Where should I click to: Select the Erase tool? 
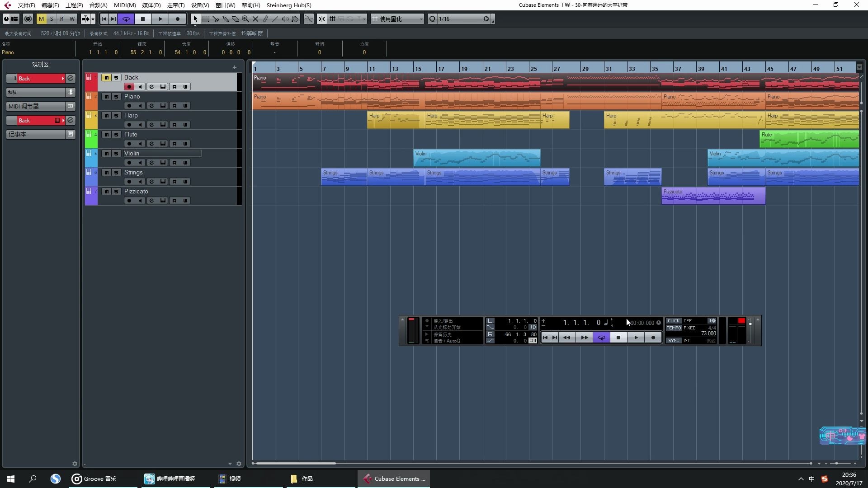coord(236,19)
